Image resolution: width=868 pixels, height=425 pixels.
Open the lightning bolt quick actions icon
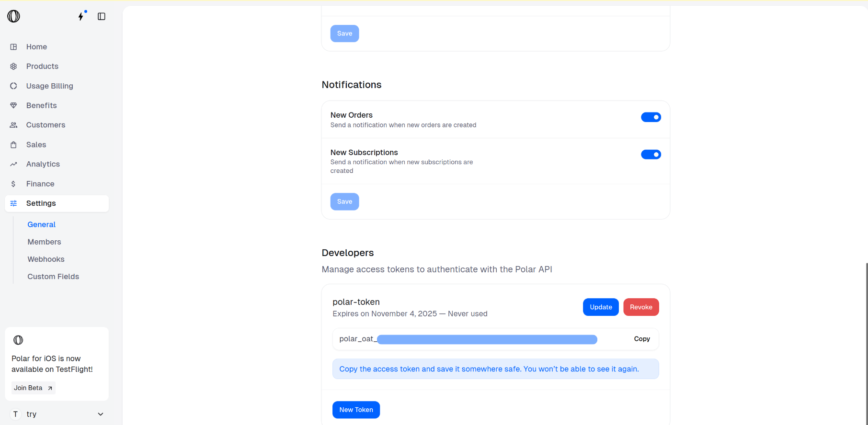click(81, 16)
